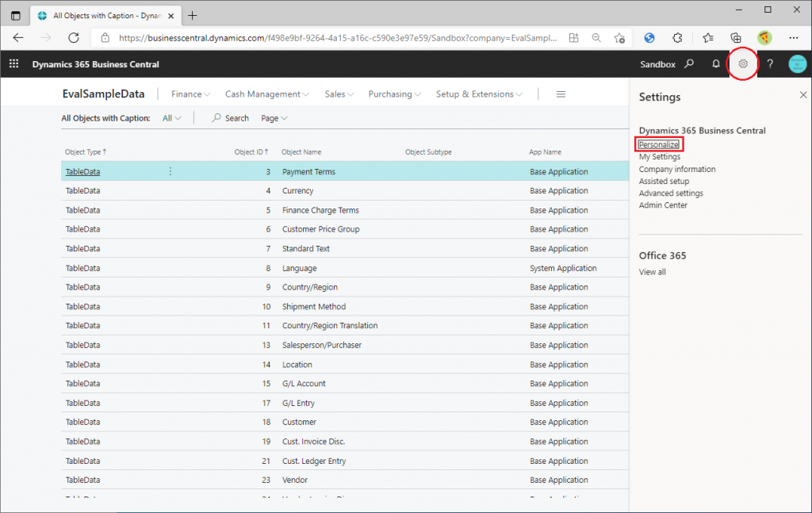The height and width of the screenshot is (513, 812).
Task: Open the Page actions dropdown
Action: click(x=274, y=118)
